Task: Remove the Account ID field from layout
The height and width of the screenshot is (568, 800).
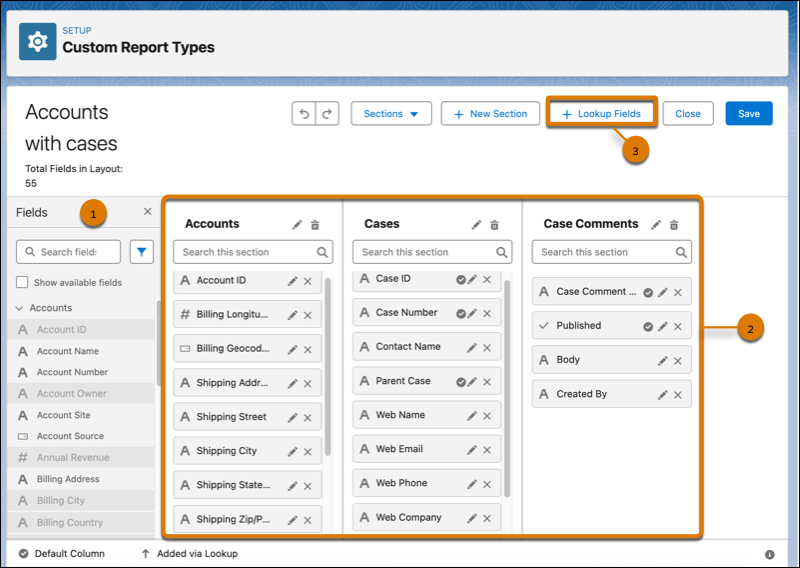Action: pyautogui.click(x=308, y=281)
